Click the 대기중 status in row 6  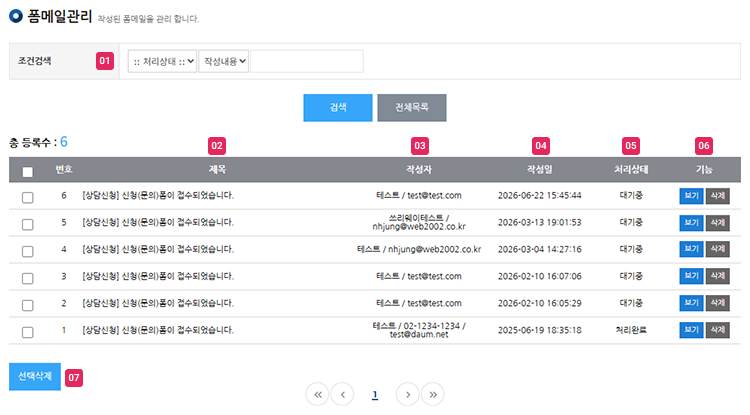[x=631, y=196]
